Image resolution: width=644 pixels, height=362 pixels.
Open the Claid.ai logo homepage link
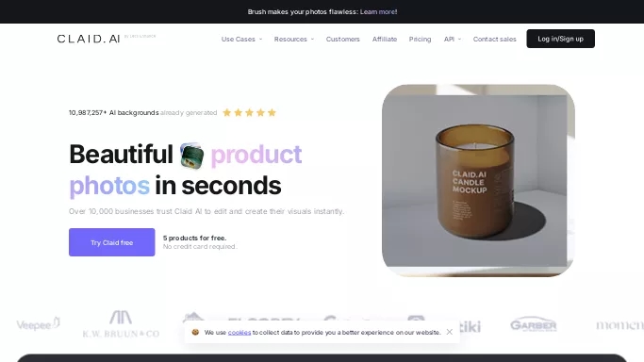coord(89,39)
